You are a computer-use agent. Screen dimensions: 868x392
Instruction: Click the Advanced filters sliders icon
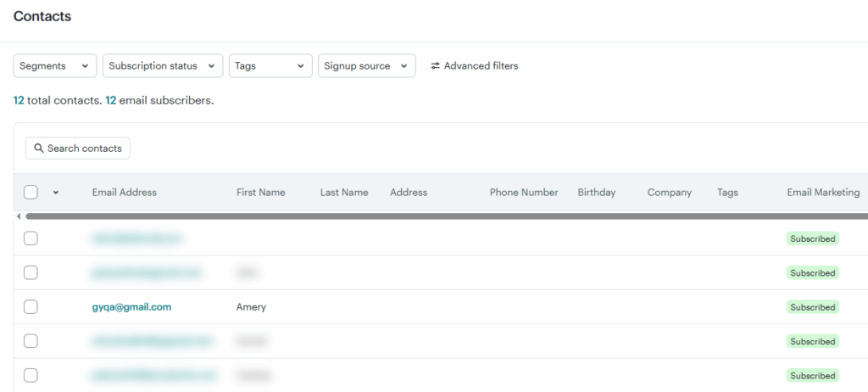click(436, 66)
